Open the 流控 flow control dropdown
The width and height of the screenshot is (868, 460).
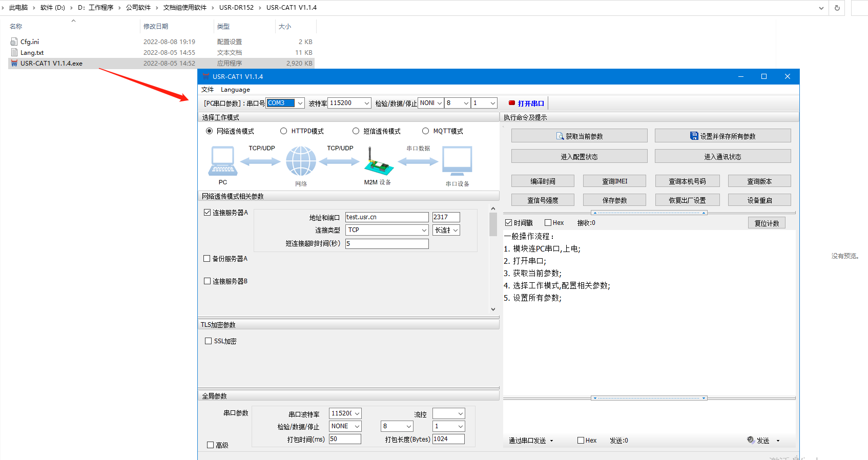pos(460,414)
